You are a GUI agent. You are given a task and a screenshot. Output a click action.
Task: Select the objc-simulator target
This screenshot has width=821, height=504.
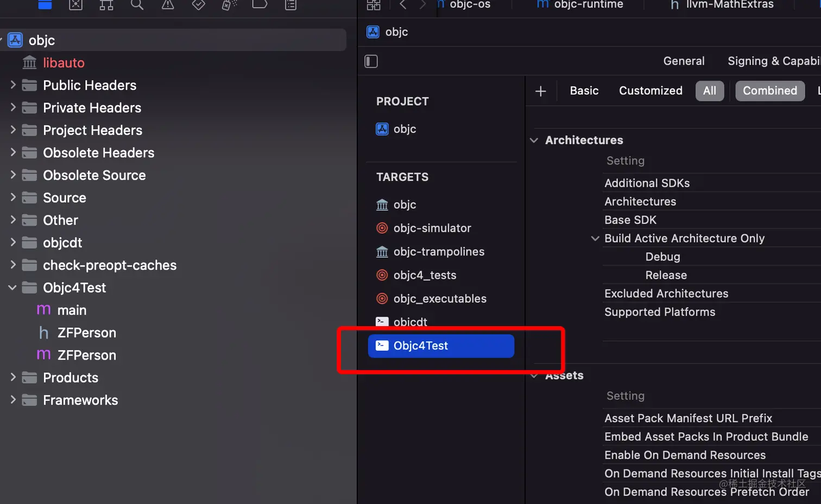coord(432,228)
